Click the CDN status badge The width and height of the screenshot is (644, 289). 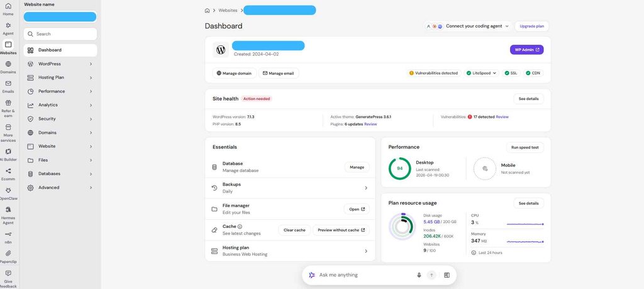pyautogui.click(x=533, y=73)
